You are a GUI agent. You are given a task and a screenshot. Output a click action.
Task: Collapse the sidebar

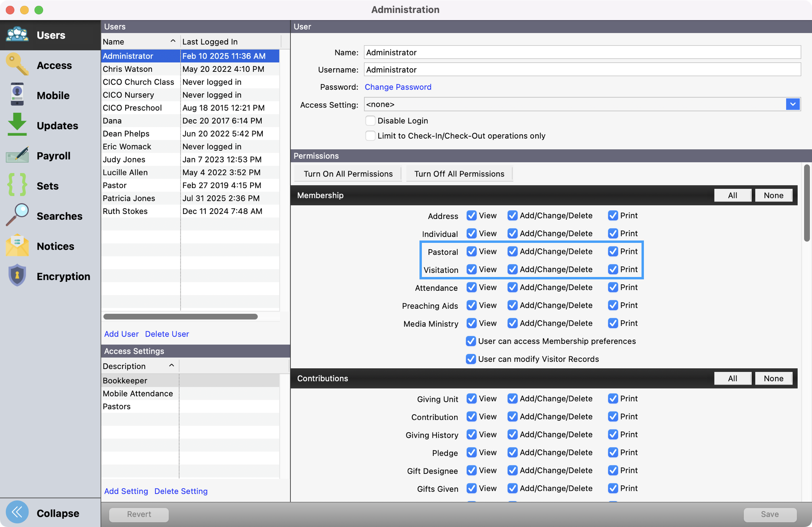pos(17,512)
